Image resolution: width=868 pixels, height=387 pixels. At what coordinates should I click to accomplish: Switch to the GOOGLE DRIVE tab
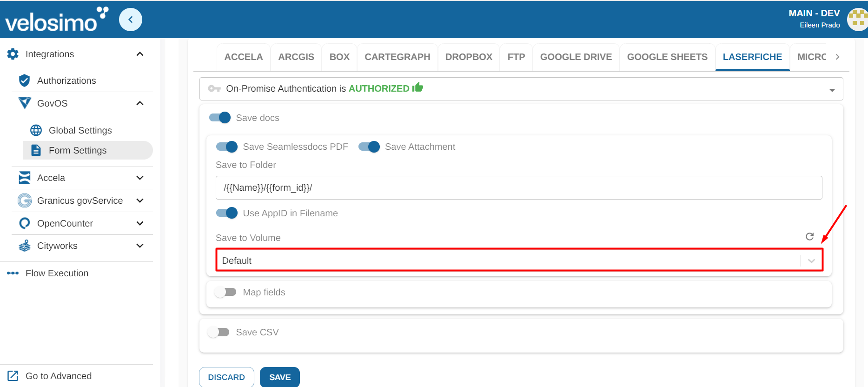[x=576, y=57]
